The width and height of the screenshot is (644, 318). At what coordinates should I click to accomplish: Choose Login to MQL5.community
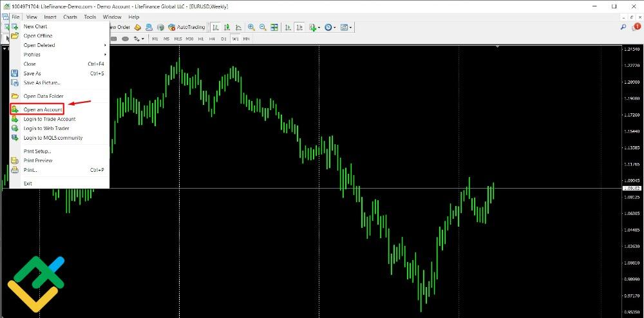tap(59, 138)
